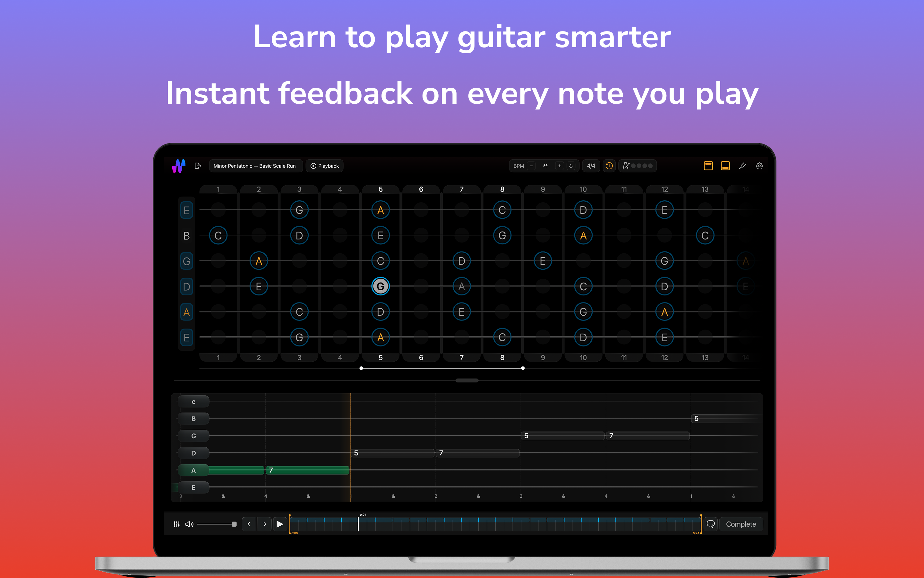Click the highlighted G note on fret 5
The height and width of the screenshot is (578, 924).
pyautogui.click(x=380, y=286)
